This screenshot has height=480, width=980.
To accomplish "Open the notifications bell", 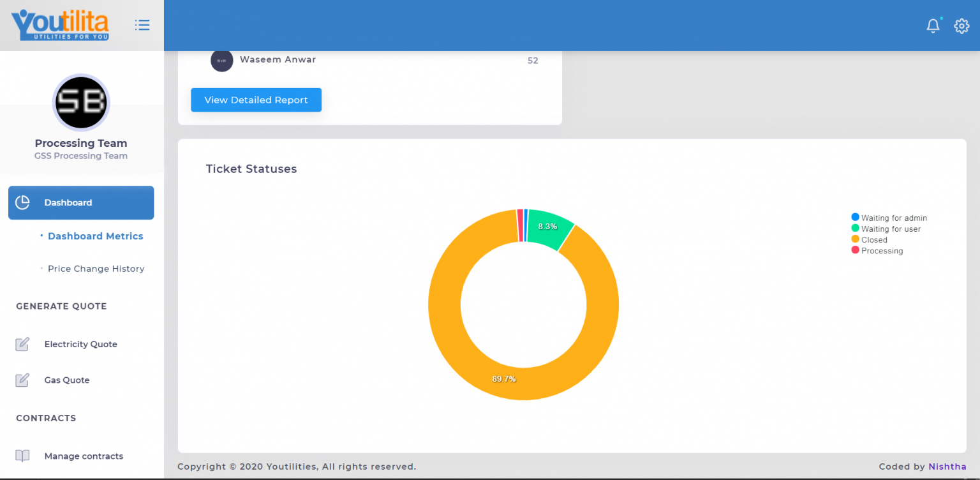I will [933, 26].
